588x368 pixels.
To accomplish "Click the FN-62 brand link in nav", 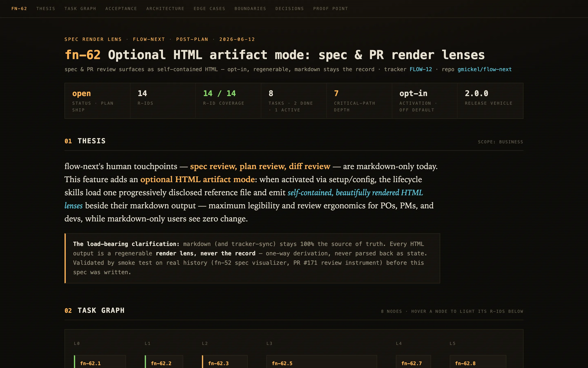I will point(19,9).
